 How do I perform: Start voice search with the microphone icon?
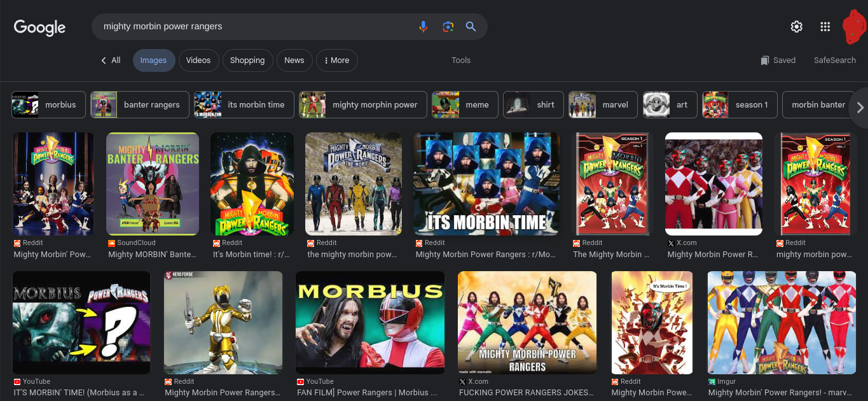tap(423, 27)
